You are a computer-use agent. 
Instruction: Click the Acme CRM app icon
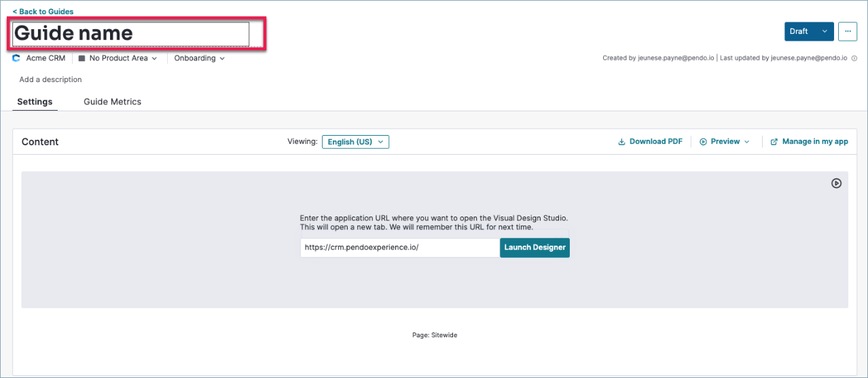16,58
